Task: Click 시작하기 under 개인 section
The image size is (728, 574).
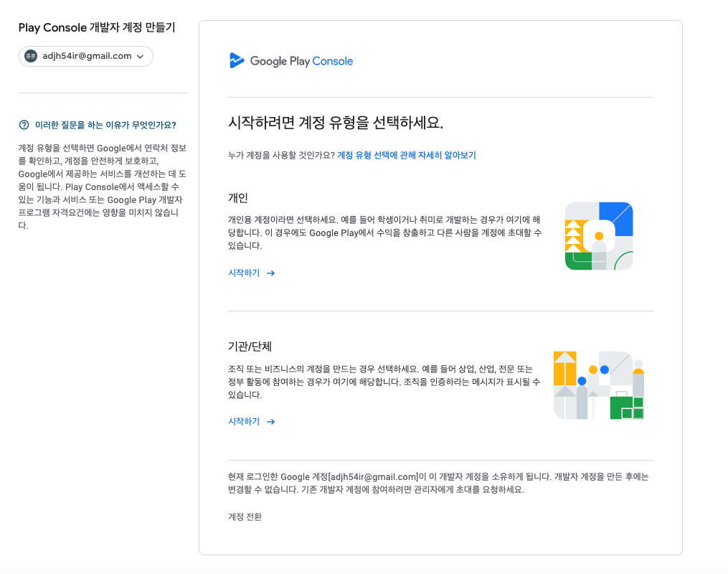Action: pos(244,273)
